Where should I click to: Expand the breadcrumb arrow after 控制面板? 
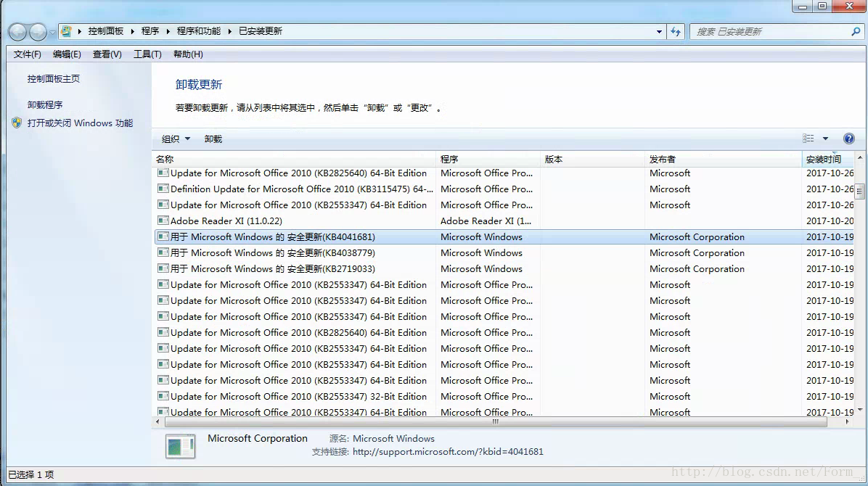click(x=133, y=31)
